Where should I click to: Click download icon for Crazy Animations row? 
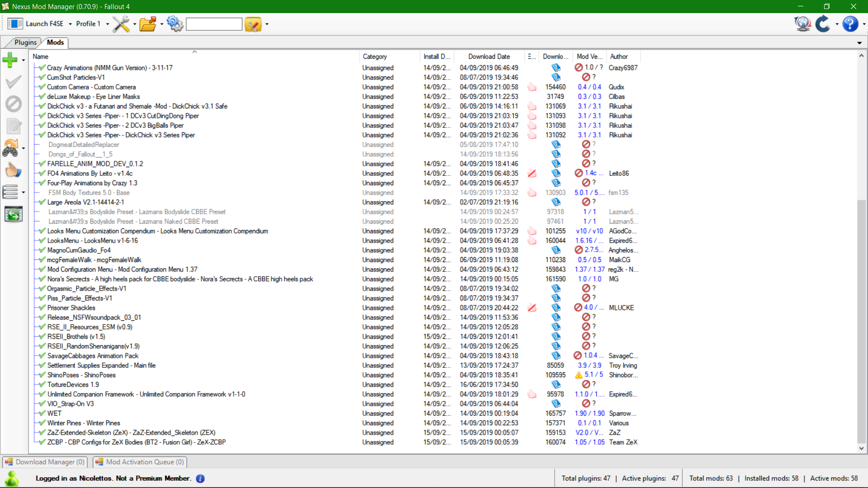tap(556, 68)
